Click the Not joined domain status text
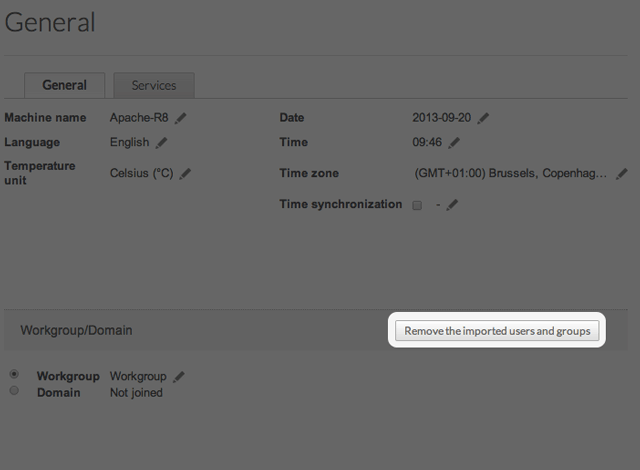Image resolution: width=640 pixels, height=470 pixels. 136,393
